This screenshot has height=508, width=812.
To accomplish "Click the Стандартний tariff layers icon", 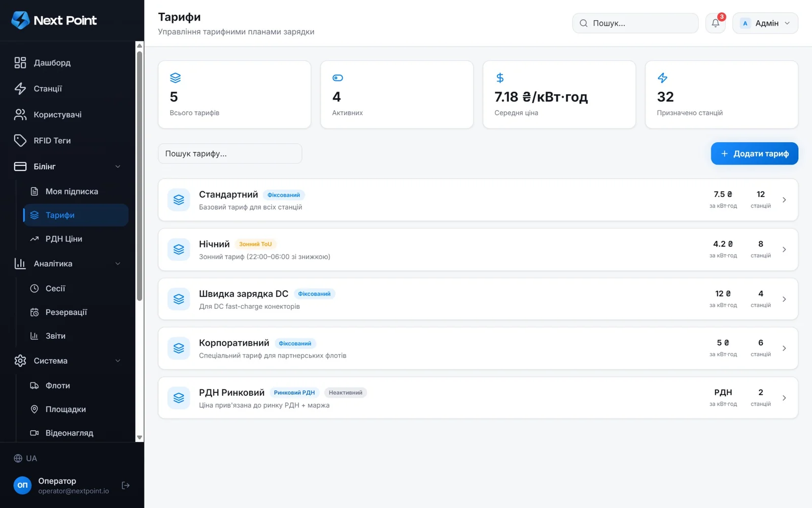I will (179, 200).
